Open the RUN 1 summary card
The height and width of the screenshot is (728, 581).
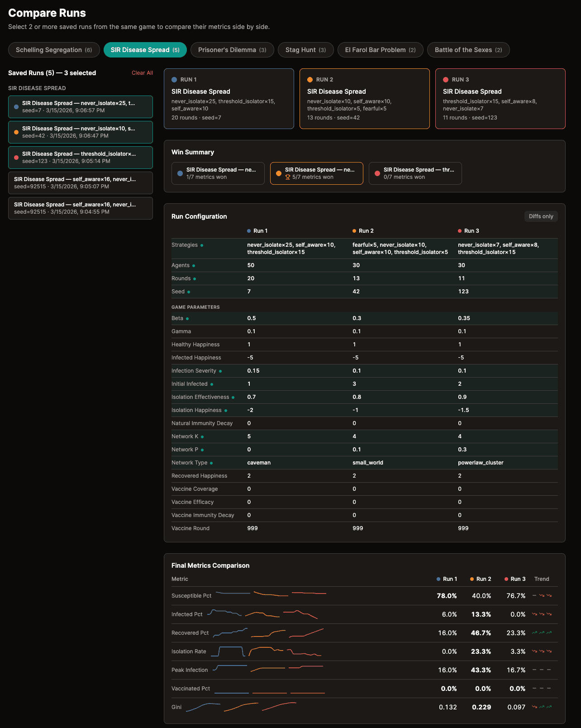(x=229, y=99)
